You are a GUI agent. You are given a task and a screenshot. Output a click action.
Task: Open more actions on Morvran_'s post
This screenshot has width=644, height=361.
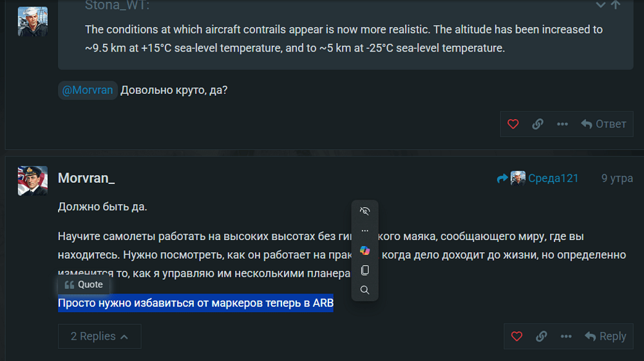[566, 336]
